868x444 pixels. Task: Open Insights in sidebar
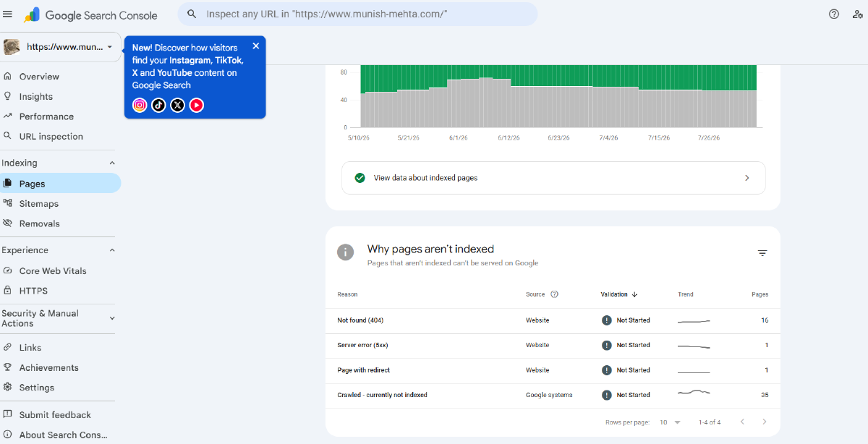36,97
